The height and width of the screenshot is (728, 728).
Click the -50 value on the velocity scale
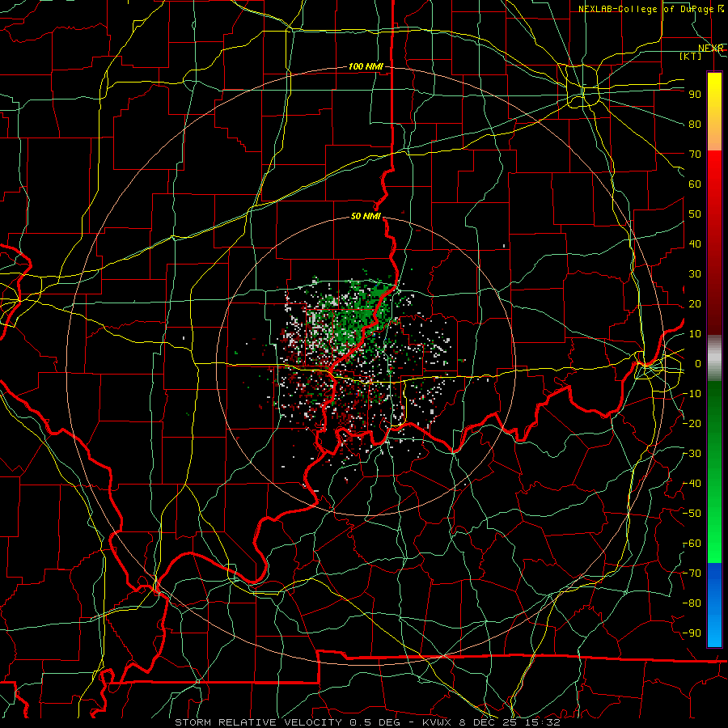click(692, 514)
